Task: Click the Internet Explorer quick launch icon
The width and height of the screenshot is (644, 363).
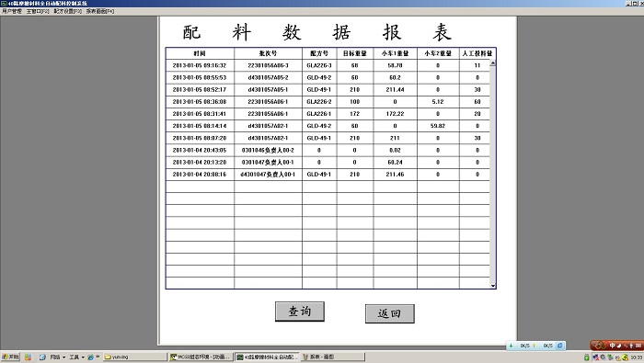Action: (91, 357)
